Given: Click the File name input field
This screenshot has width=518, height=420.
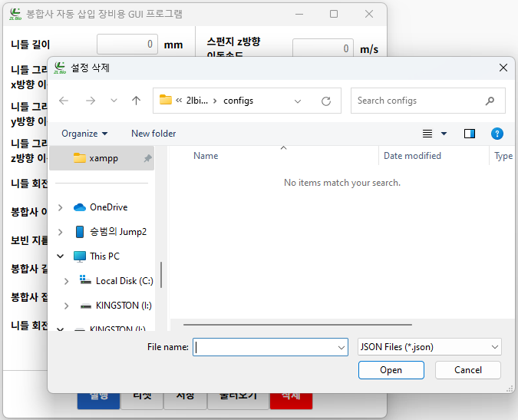Looking at the screenshot, I should [x=265, y=347].
